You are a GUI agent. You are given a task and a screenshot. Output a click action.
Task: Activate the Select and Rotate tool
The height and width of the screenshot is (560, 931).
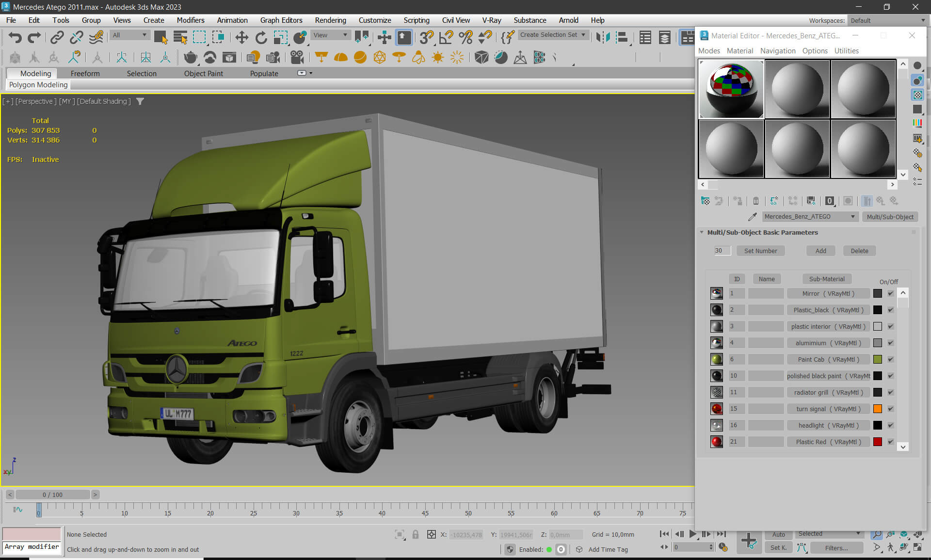click(x=261, y=37)
